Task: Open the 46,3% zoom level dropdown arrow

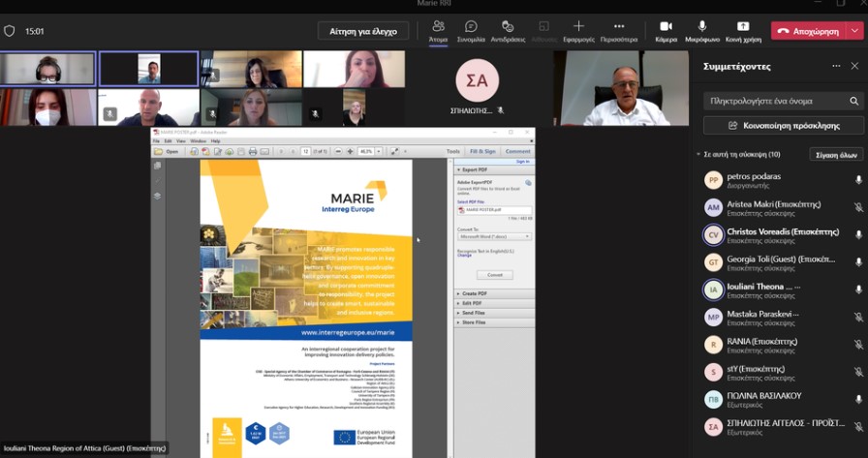Action: 379,152
